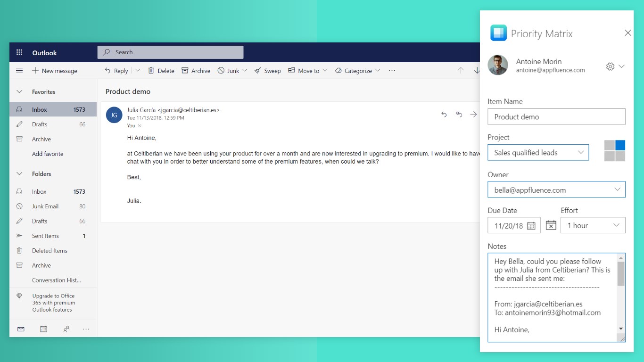
Task: Open the toolbar more options ellipsis
Action: [392, 71]
